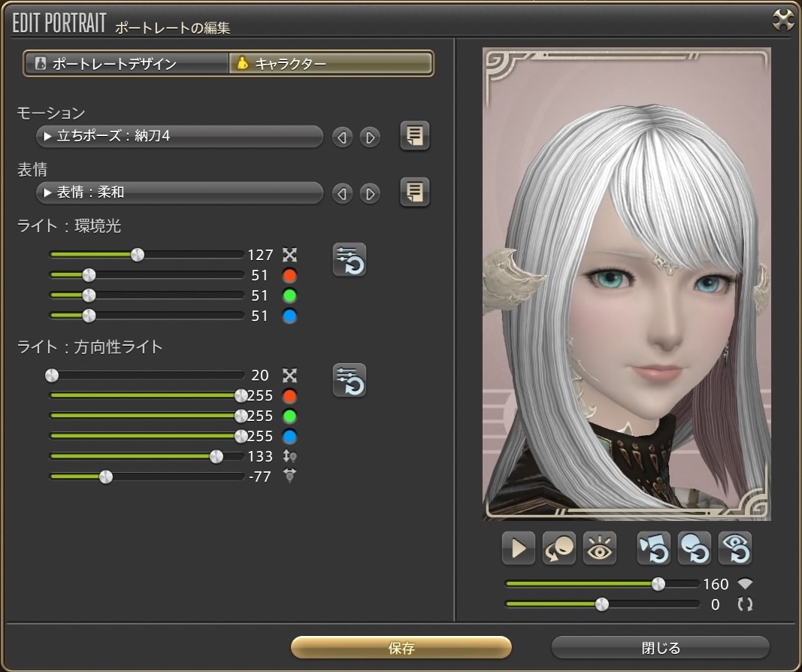Reset the directional light settings
Screen dimensions: 802x672
pos(350,380)
